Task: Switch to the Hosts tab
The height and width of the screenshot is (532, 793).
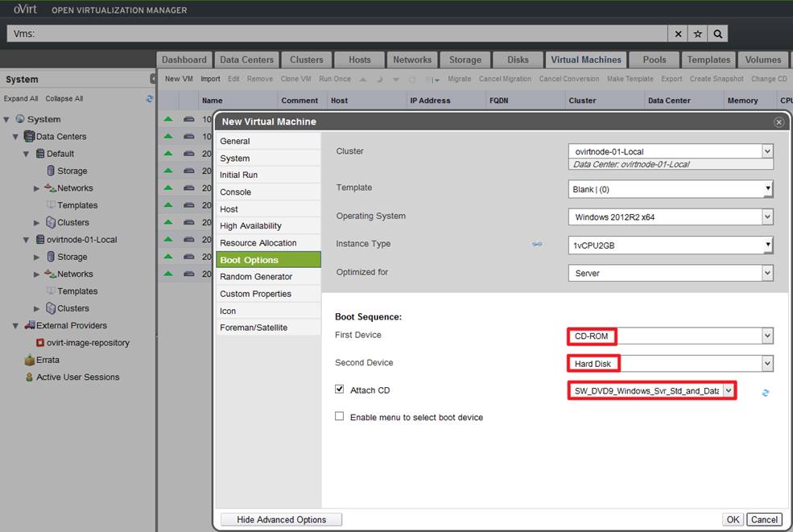Action: 360,60
